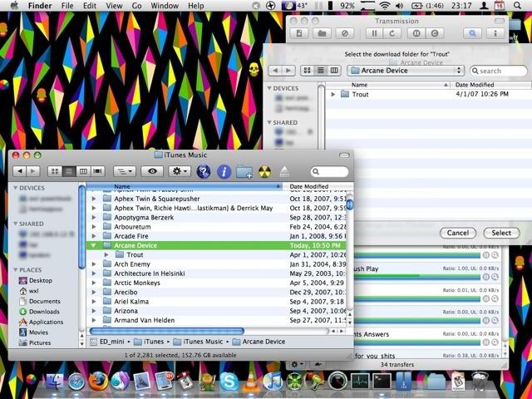Click the Cancel button in download dialog
This screenshot has height=399, width=532.
458,233
